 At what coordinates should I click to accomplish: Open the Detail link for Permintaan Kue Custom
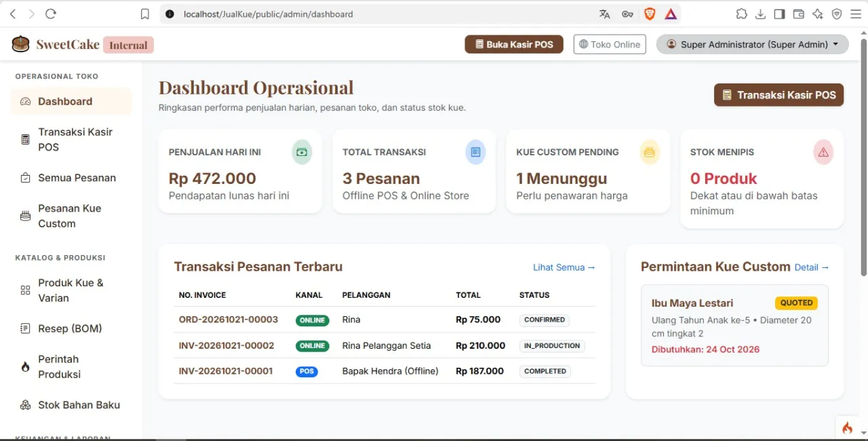point(812,267)
